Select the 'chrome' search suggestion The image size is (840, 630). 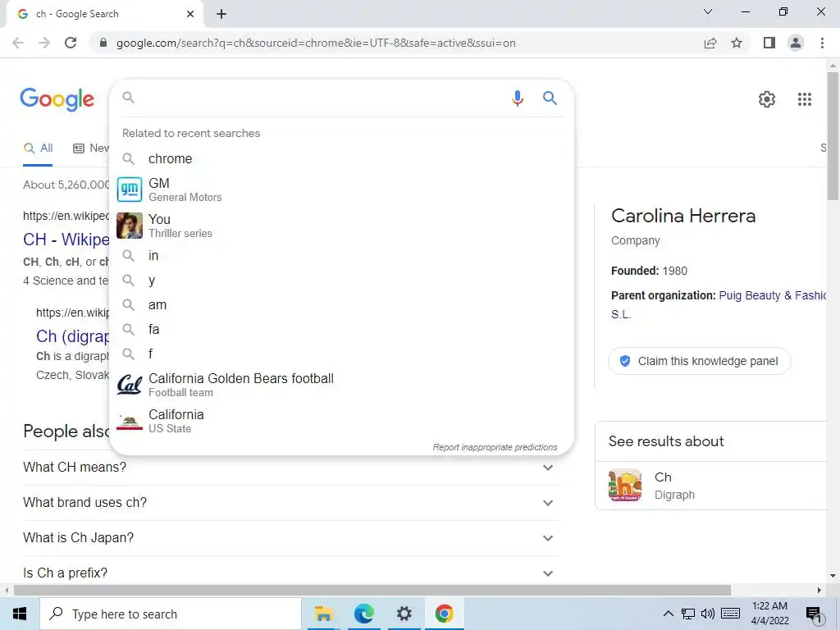(x=341, y=158)
